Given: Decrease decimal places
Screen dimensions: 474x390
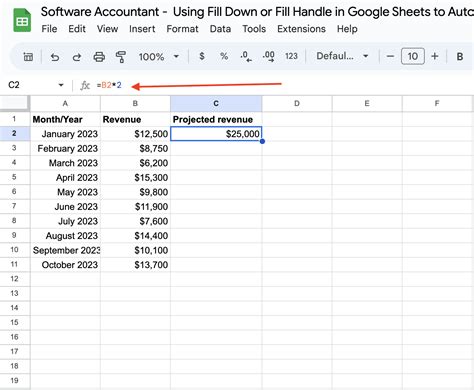Looking at the screenshot, I should [246, 56].
